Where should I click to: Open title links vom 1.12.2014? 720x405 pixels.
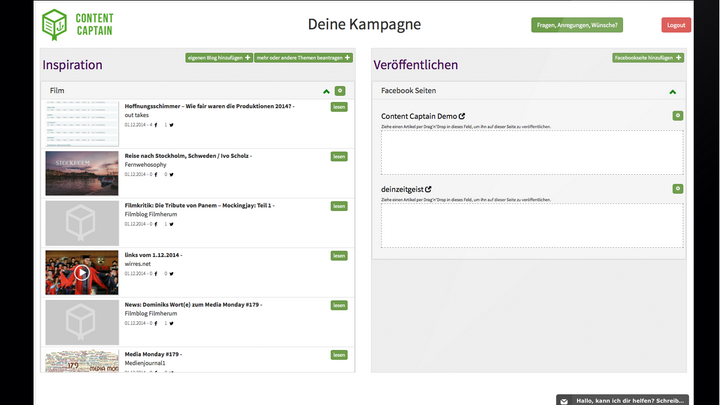[x=153, y=255]
